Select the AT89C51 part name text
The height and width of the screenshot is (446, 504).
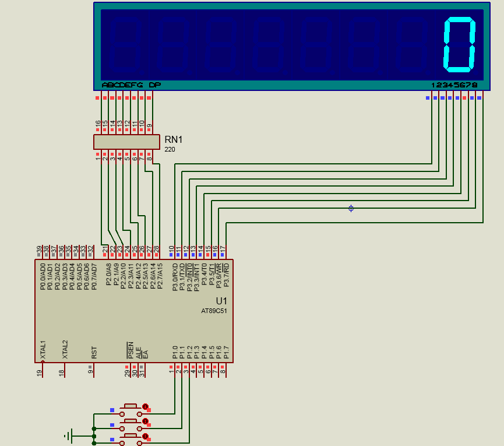(214, 311)
